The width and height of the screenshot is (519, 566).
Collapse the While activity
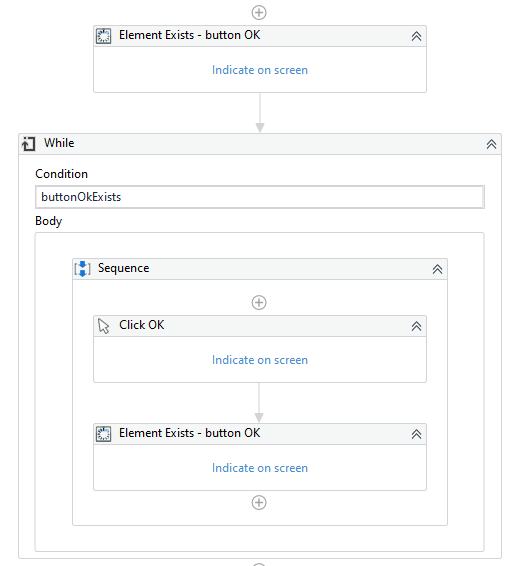tap(491, 144)
